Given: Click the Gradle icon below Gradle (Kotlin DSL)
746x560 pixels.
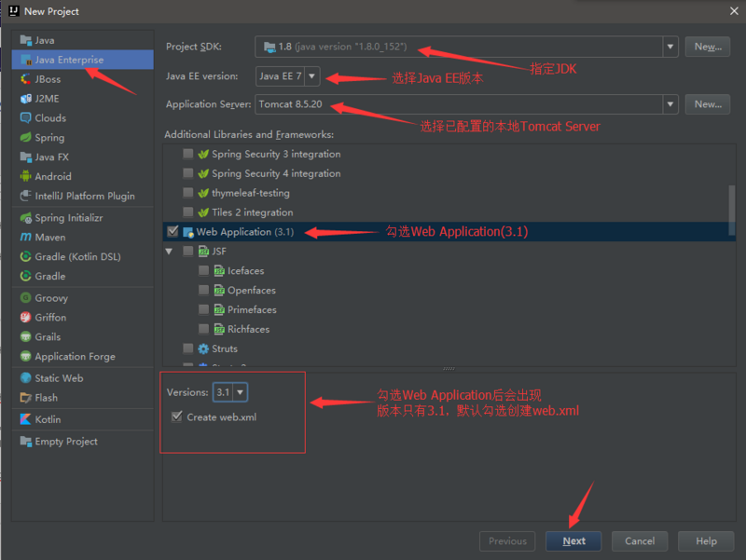Looking at the screenshot, I should click(x=26, y=276).
